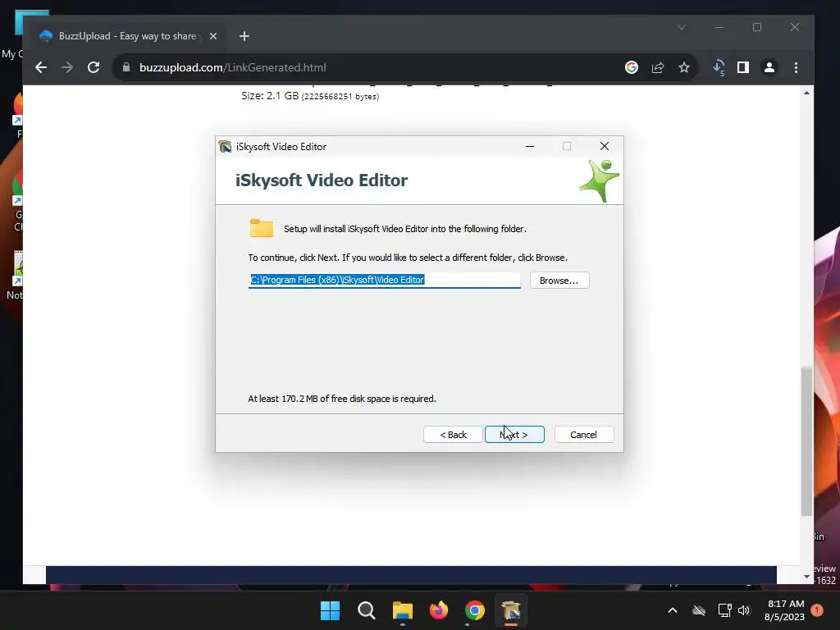Click the site lock icon in address bar

[126, 67]
